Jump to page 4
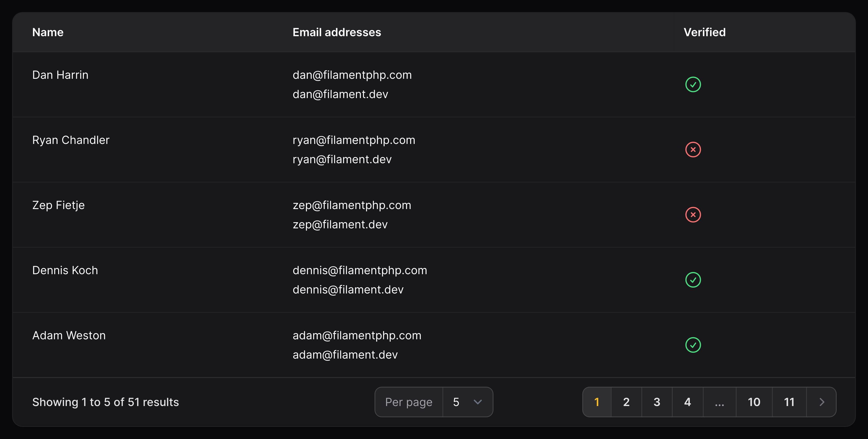Image resolution: width=868 pixels, height=439 pixels. click(687, 402)
